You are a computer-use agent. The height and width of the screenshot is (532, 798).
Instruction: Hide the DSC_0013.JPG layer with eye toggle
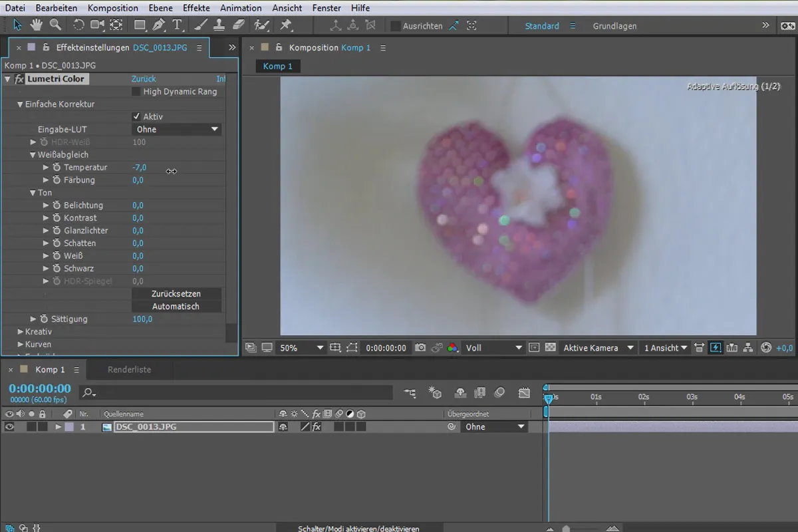coord(9,427)
